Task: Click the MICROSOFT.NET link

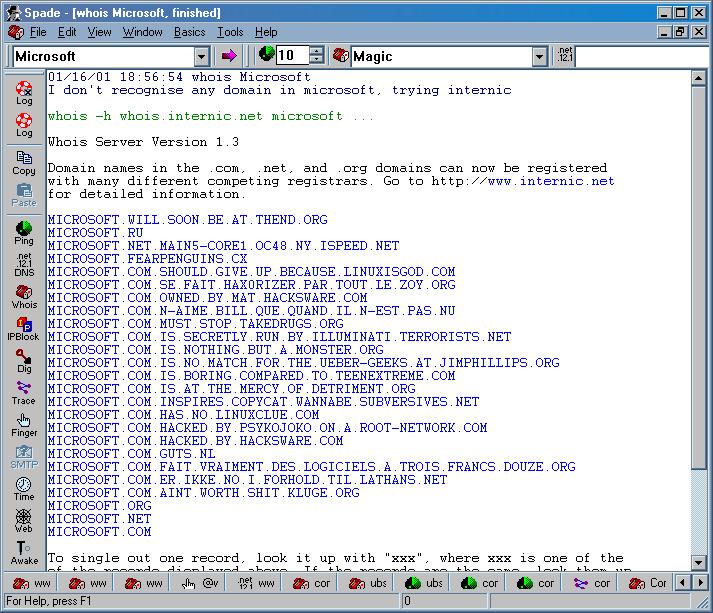Action: tap(99, 519)
